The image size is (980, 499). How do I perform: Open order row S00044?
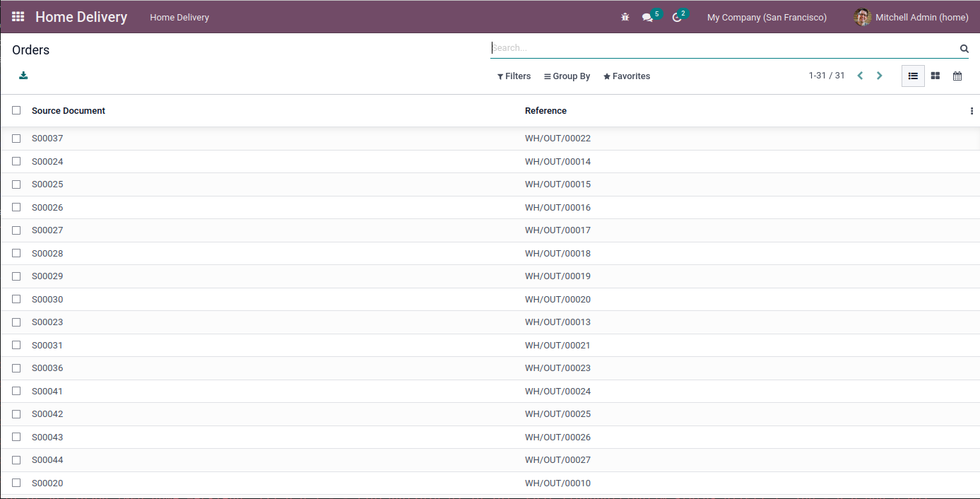tap(490, 460)
